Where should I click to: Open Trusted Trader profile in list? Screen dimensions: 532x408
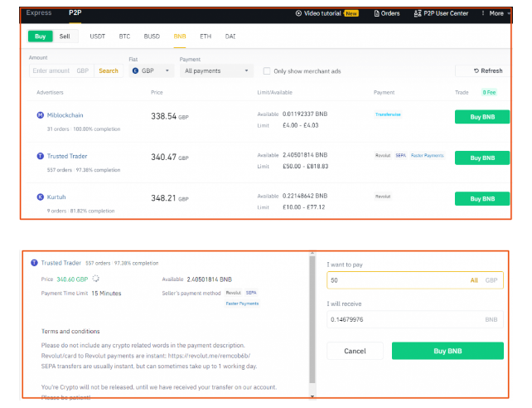[x=67, y=156]
